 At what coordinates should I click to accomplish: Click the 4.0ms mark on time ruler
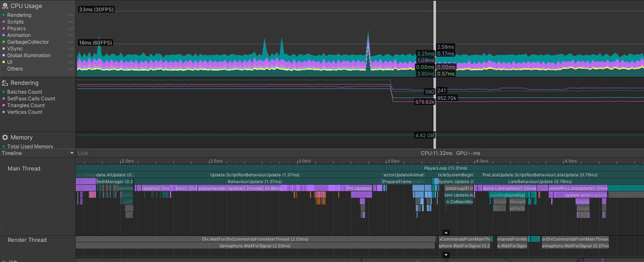click(481, 161)
